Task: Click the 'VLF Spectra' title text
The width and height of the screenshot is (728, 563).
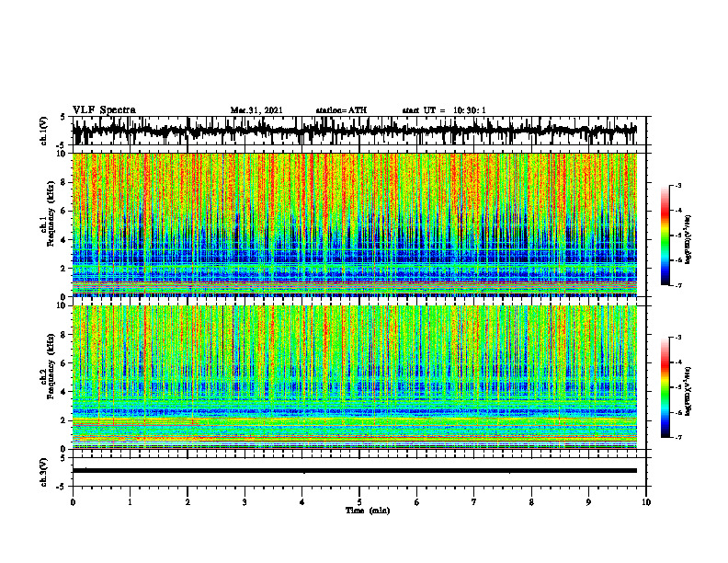Action: [x=104, y=110]
